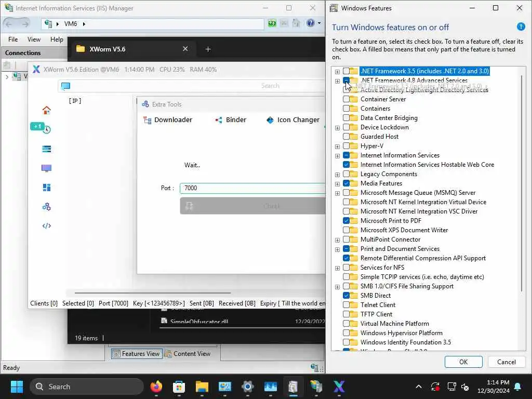
Task: Open Firefox from the taskbar
Action: (x=156, y=387)
